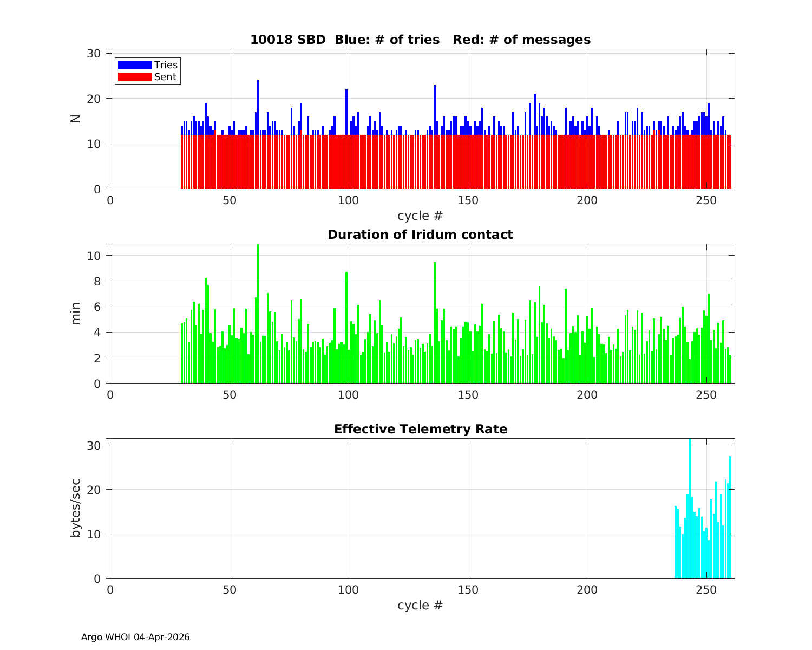Viewport: 812px width, 650px height.
Task: Select the "N" y-axis label
Action: pyautogui.click(x=76, y=119)
